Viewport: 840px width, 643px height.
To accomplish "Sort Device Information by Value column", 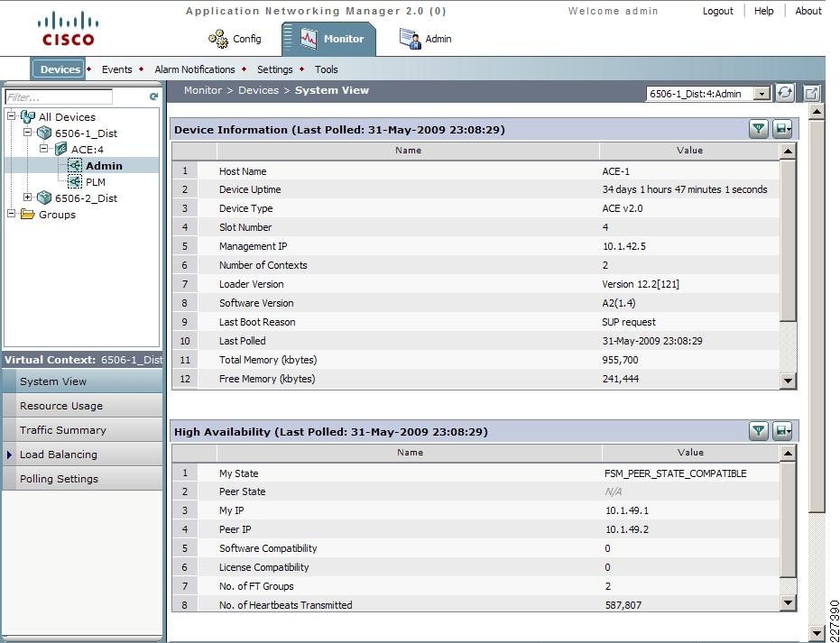I will [689, 151].
